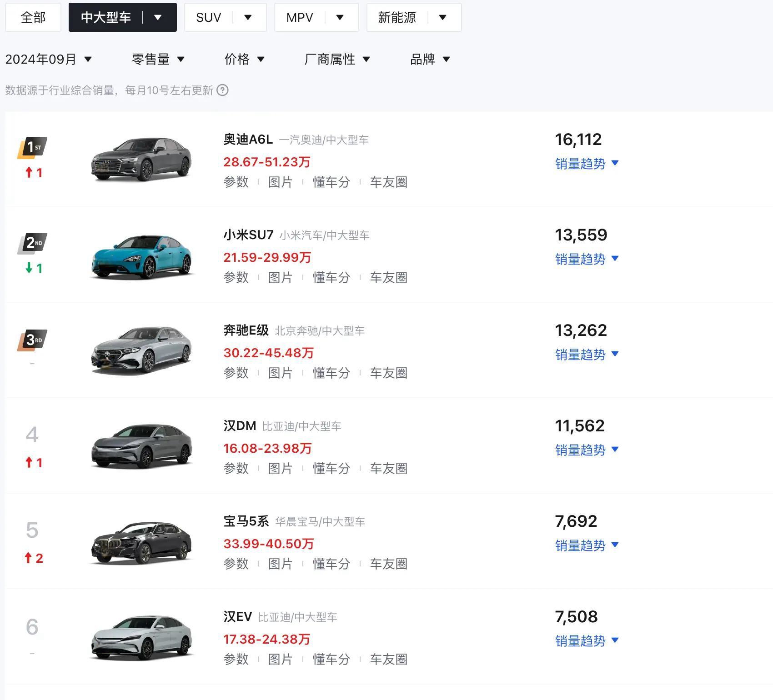
Task: Expand the 新能源 dropdown arrow
Action: 442,17
